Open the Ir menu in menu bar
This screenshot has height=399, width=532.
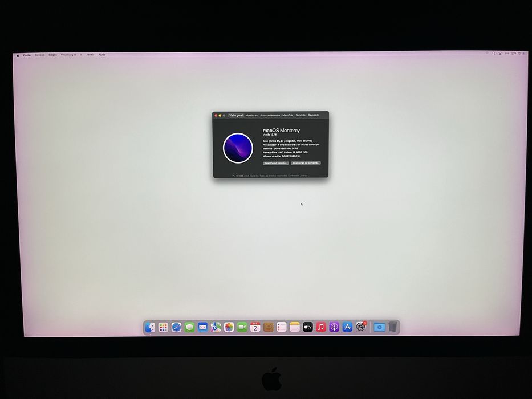pyautogui.click(x=81, y=55)
